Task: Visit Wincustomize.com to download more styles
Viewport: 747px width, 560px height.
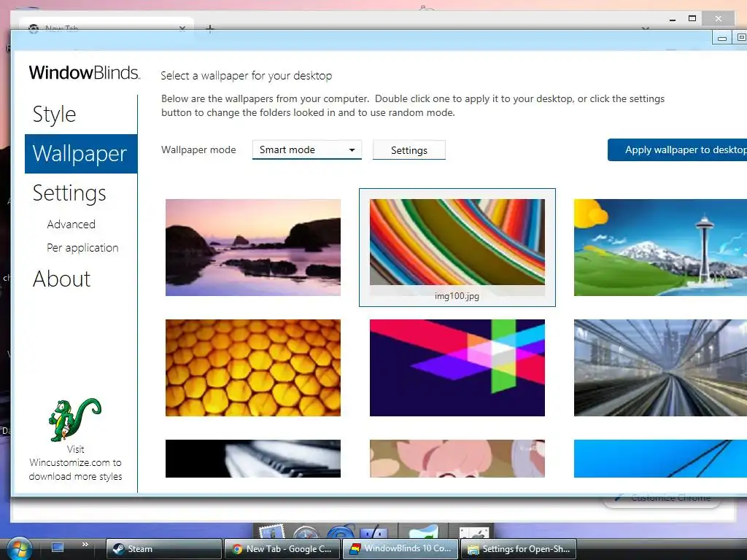Action: tap(75, 463)
